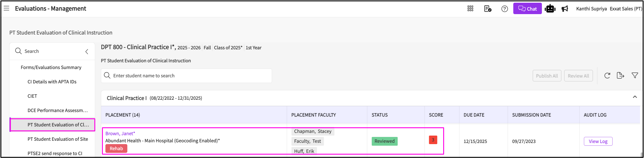Open CI Details with APTA IDs
The height and width of the screenshot is (158, 644).
[x=52, y=82]
